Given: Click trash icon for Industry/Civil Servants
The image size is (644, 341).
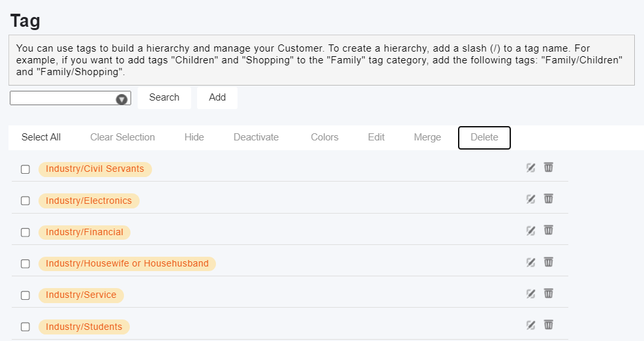Looking at the screenshot, I should pyautogui.click(x=548, y=167).
